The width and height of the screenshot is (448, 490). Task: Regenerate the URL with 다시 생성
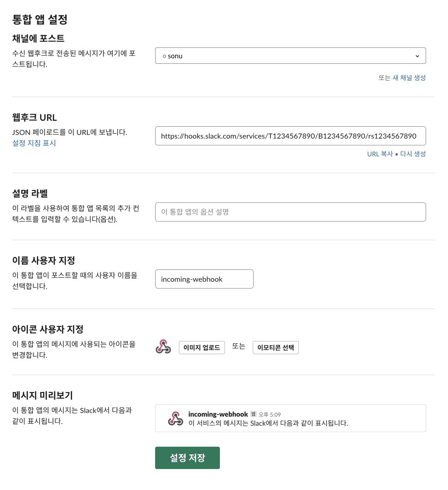pos(413,154)
